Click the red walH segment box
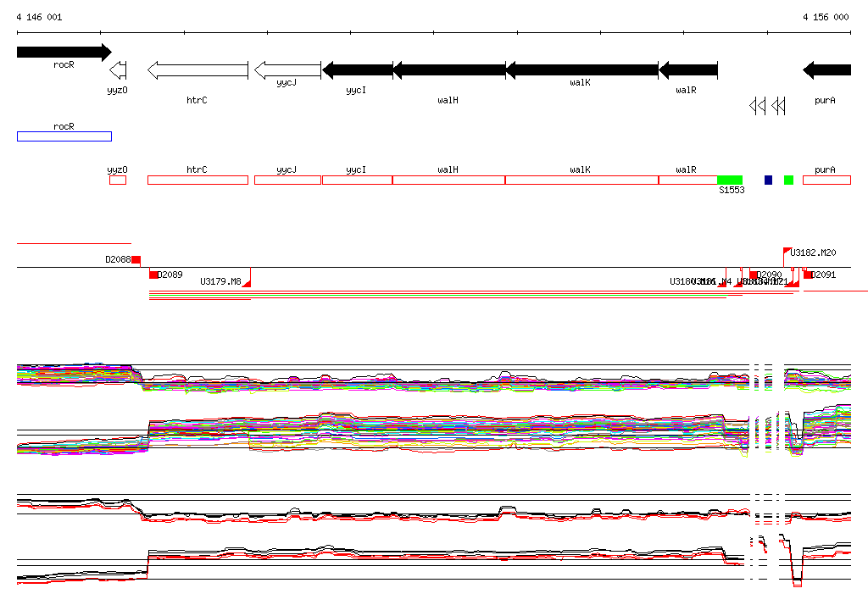Image resolution: width=868 pixels, height=605 pixels. (449, 180)
